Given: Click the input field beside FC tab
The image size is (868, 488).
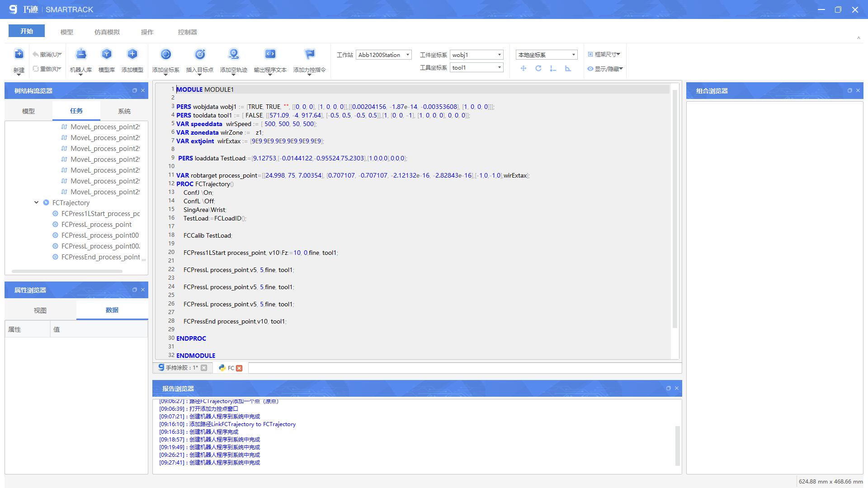Looking at the screenshot, I should click(465, 368).
